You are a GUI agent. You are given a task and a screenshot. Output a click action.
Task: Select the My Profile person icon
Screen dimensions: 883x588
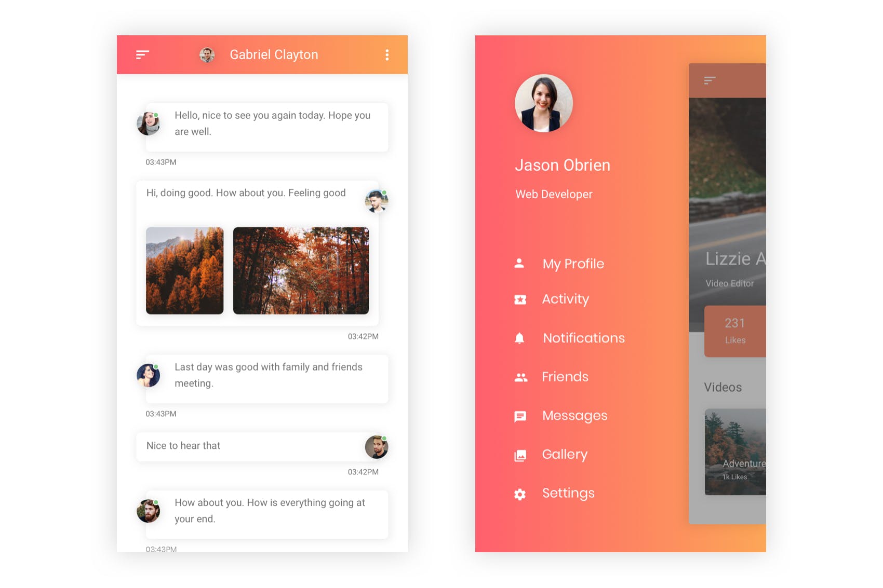point(519,264)
